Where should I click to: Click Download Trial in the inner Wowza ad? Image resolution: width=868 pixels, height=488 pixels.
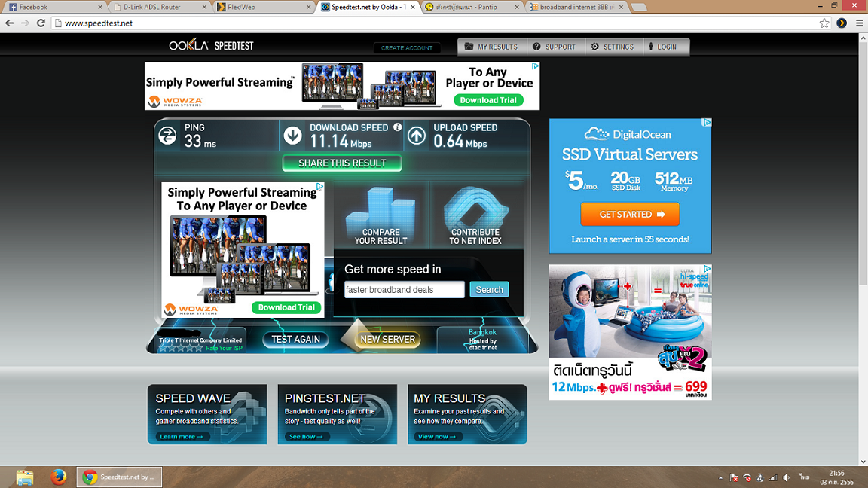286,307
